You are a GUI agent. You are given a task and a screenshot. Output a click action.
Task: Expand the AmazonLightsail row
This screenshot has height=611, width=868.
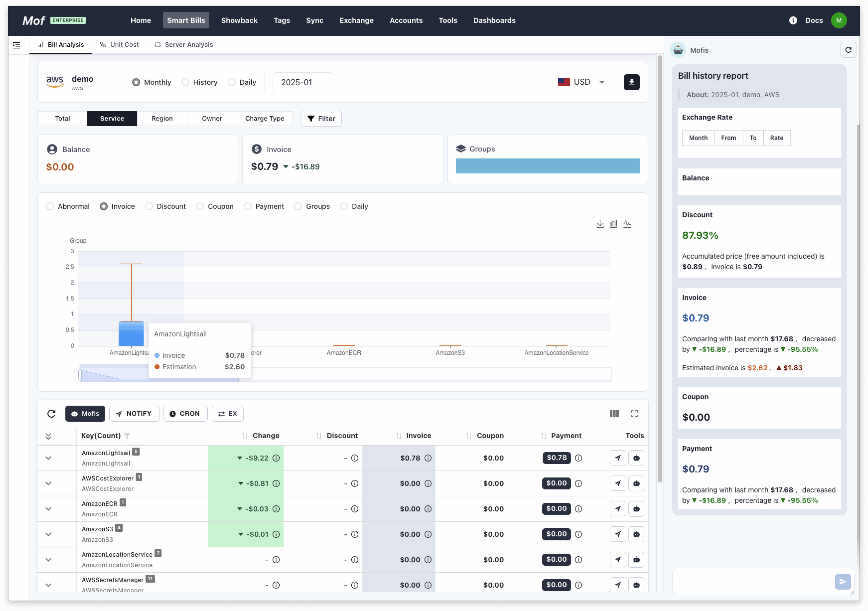tap(48, 458)
